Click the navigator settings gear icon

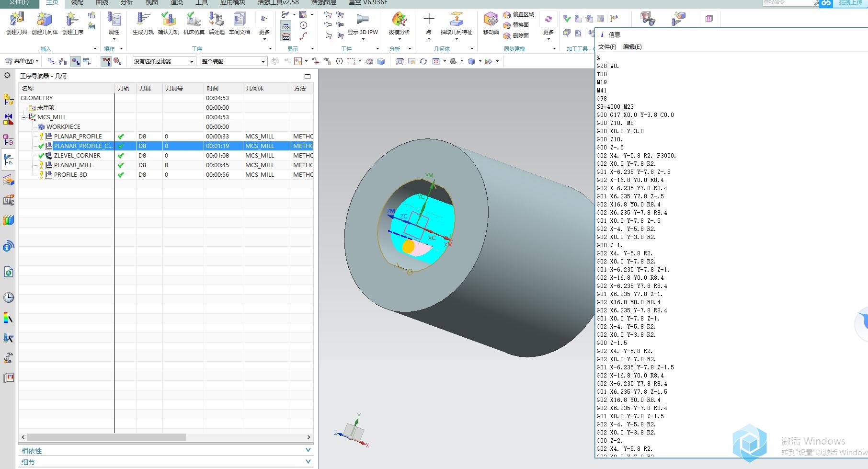pos(7,75)
